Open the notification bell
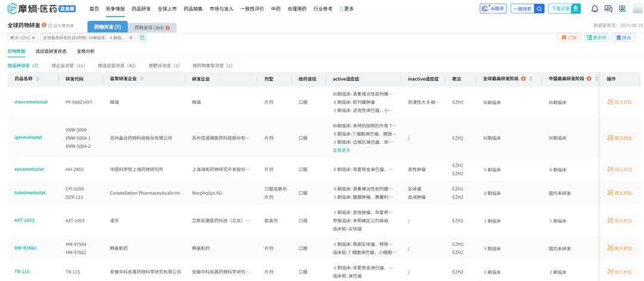 [x=595, y=8]
